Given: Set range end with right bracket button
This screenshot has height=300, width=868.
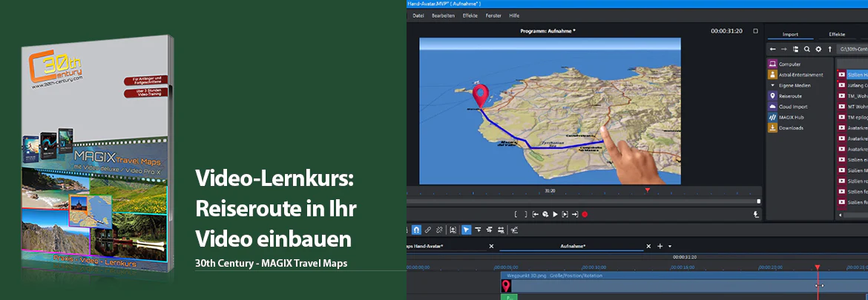Looking at the screenshot, I should coord(525,214).
